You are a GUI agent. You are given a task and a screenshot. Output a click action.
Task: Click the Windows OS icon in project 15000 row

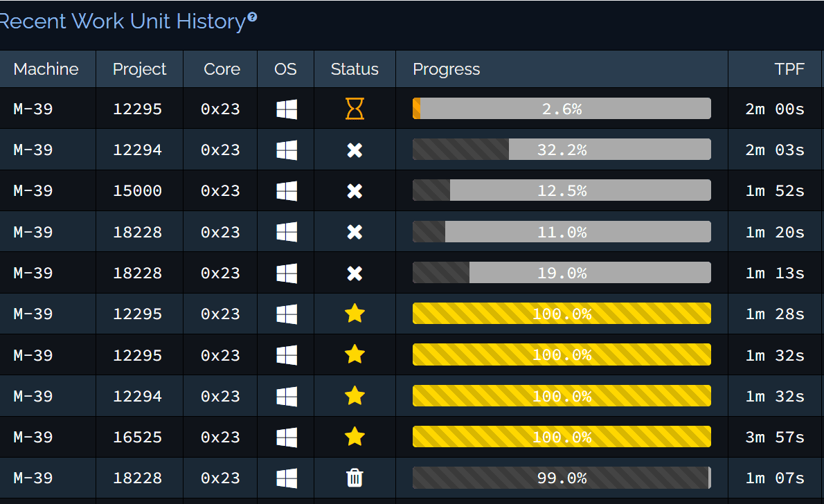tap(287, 191)
